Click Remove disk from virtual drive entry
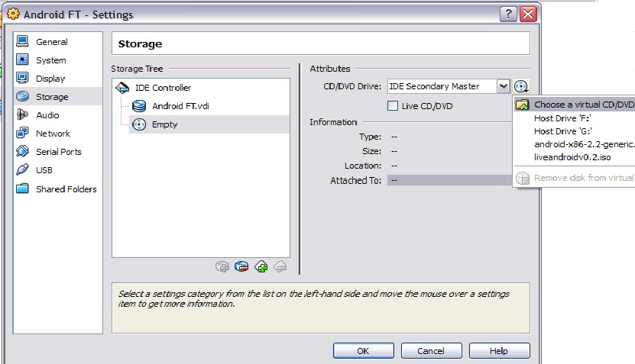 click(575, 178)
